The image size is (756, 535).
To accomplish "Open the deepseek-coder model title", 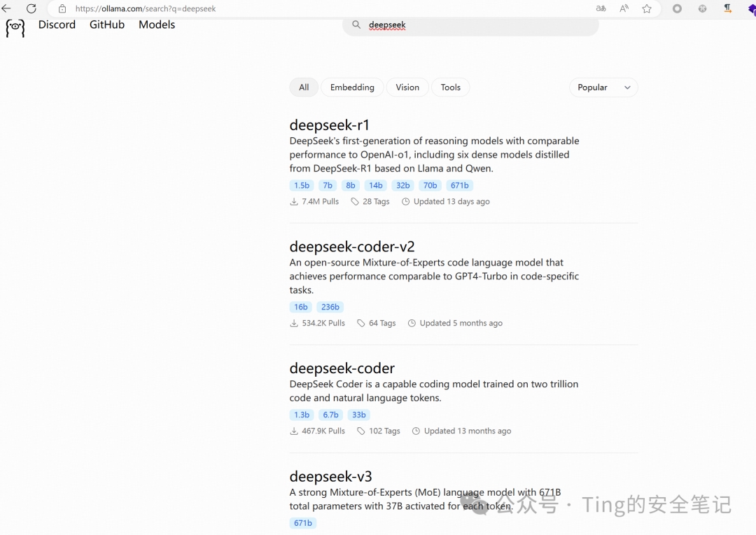I will click(342, 368).
